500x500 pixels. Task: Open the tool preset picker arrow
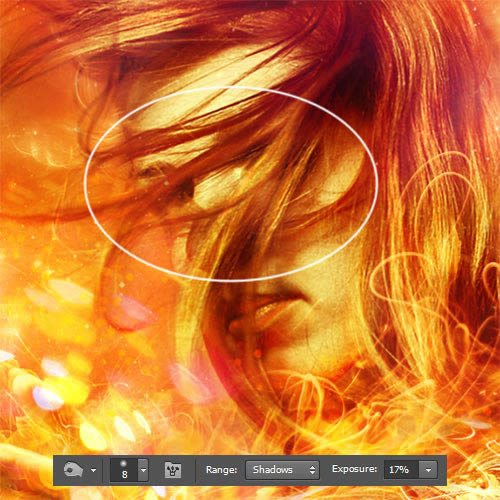coord(94,470)
